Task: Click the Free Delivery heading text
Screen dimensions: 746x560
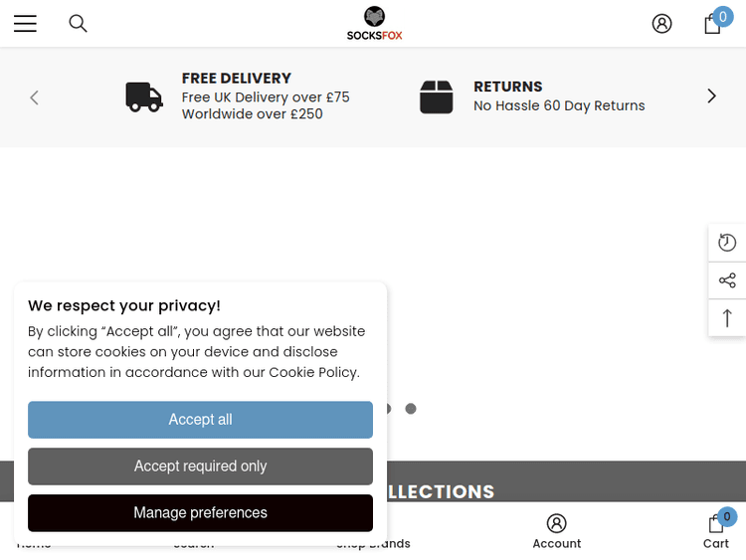Action: [237, 79]
